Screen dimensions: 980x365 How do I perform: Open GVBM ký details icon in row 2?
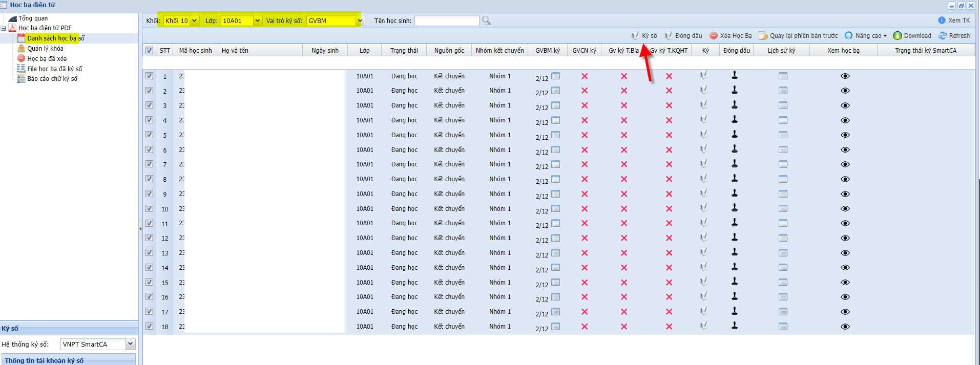(x=556, y=91)
